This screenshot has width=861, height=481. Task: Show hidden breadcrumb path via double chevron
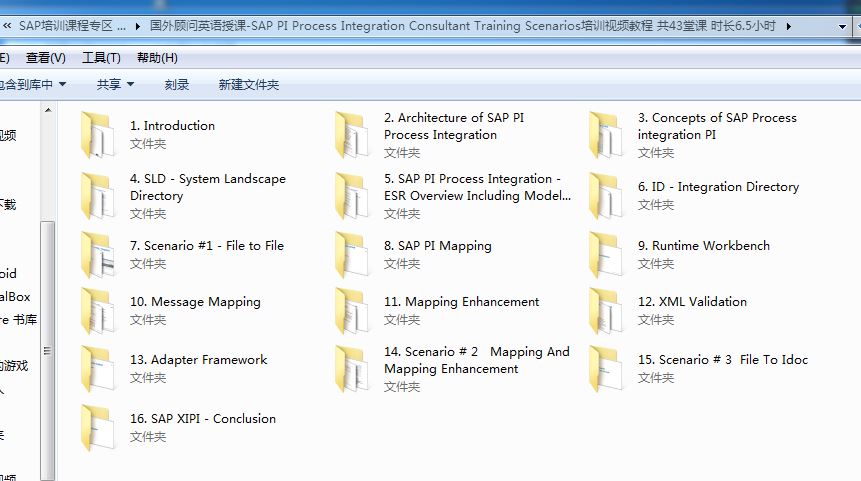tap(8, 26)
